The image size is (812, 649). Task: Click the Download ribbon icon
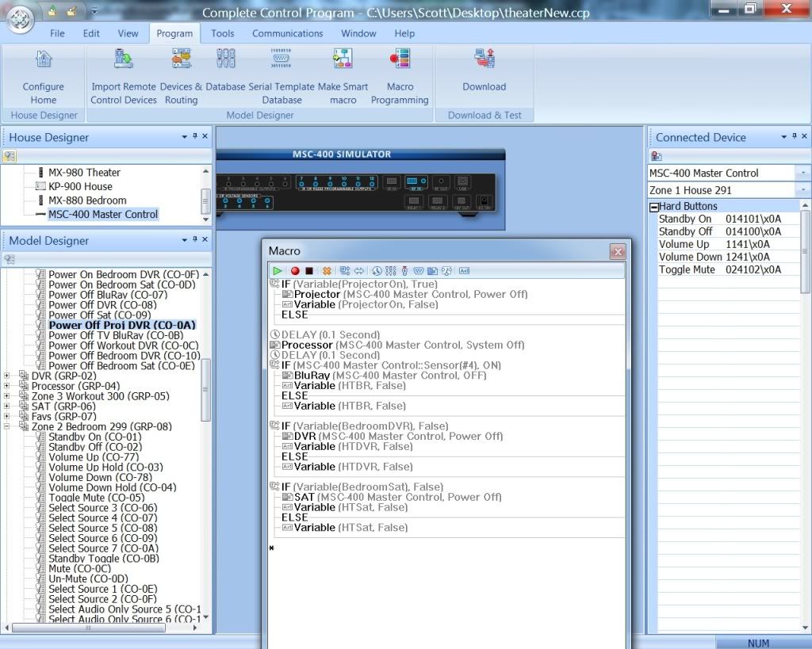coord(485,59)
